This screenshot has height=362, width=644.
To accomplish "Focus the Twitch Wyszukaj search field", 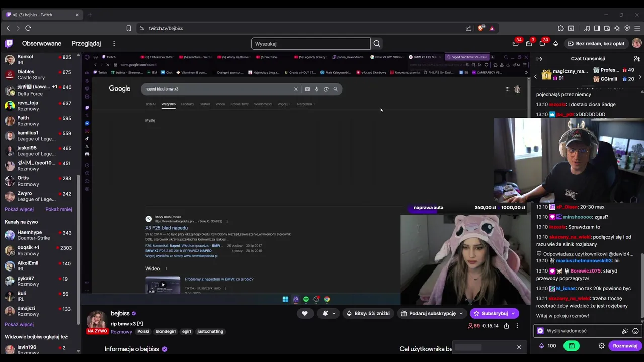I will [310, 44].
